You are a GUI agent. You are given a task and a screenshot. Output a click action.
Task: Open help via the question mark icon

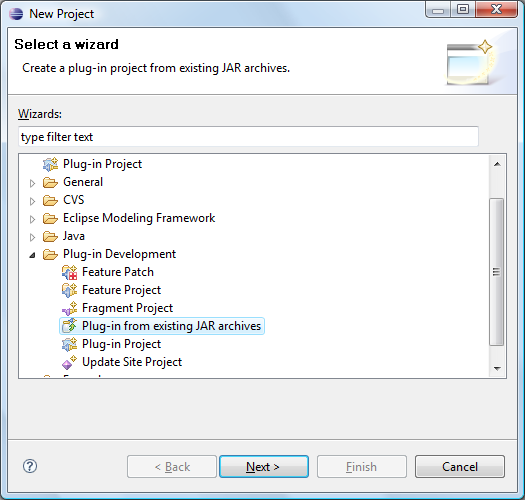(30, 466)
